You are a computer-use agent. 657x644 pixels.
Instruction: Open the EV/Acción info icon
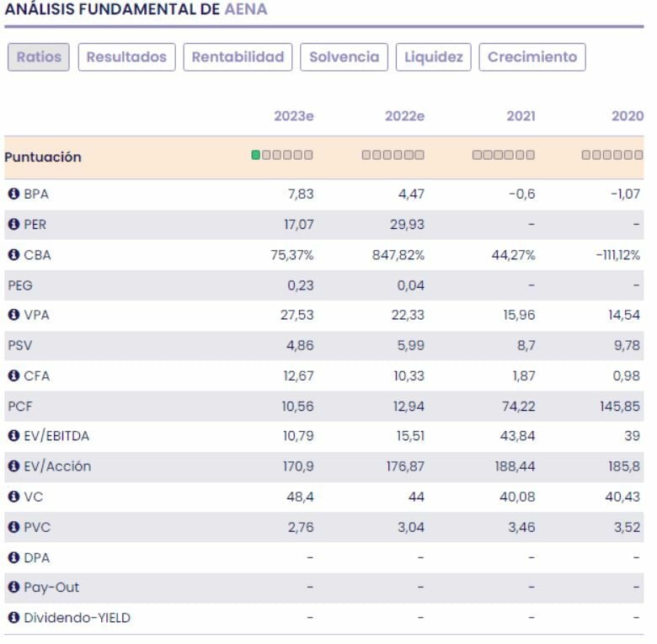[x=13, y=466]
